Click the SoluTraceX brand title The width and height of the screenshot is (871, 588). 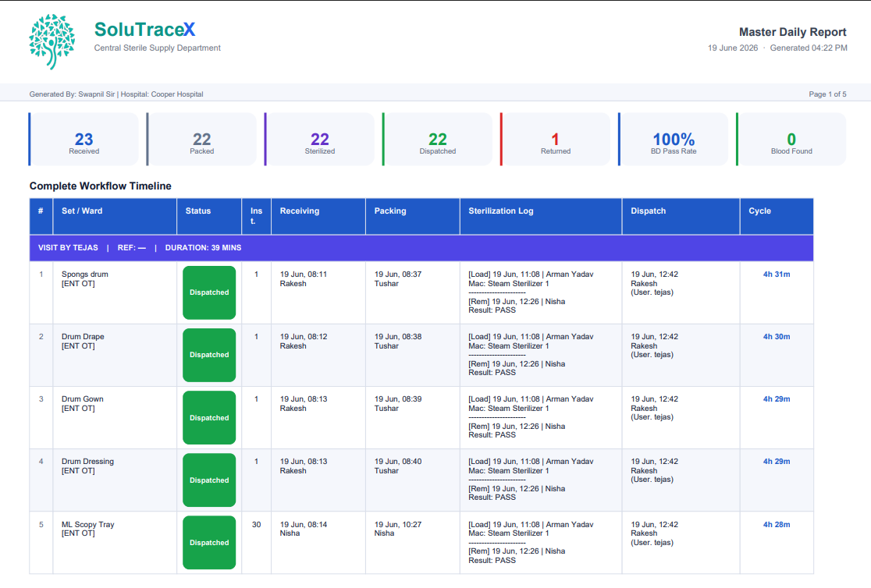(x=144, y=30)
